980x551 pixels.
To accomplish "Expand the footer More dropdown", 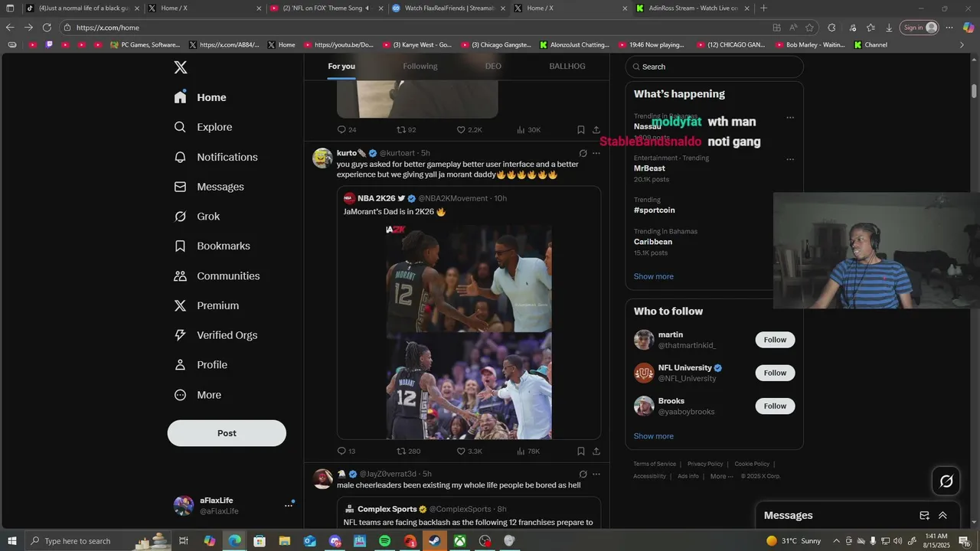I will (722, 476).
